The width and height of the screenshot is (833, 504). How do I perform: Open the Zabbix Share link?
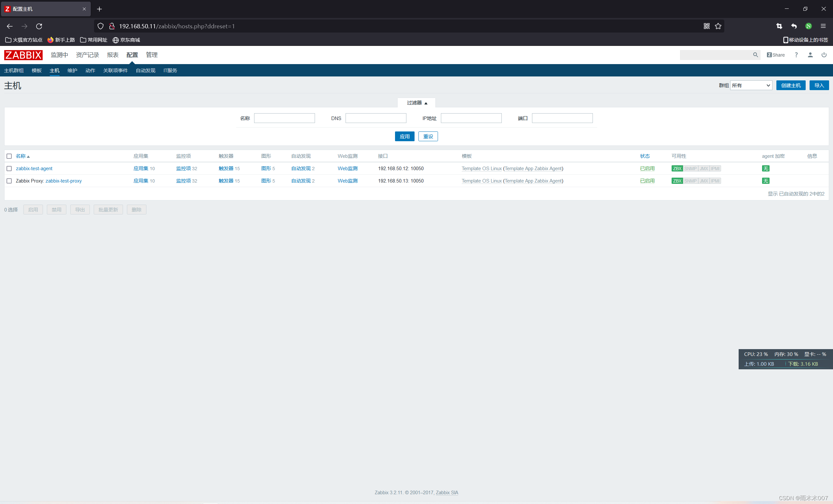pyautogui.click(x=775, y=55)
